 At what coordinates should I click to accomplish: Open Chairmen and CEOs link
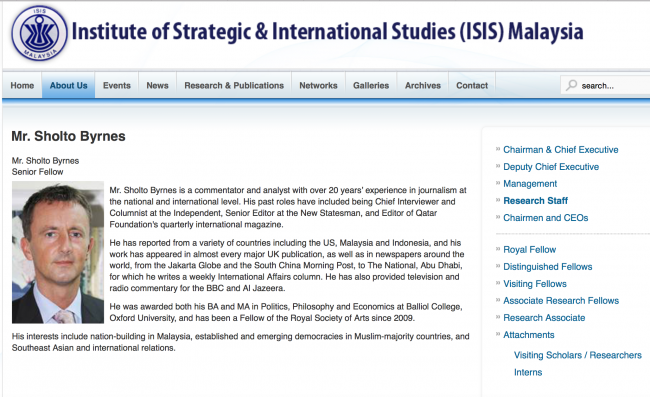(546, 218)
